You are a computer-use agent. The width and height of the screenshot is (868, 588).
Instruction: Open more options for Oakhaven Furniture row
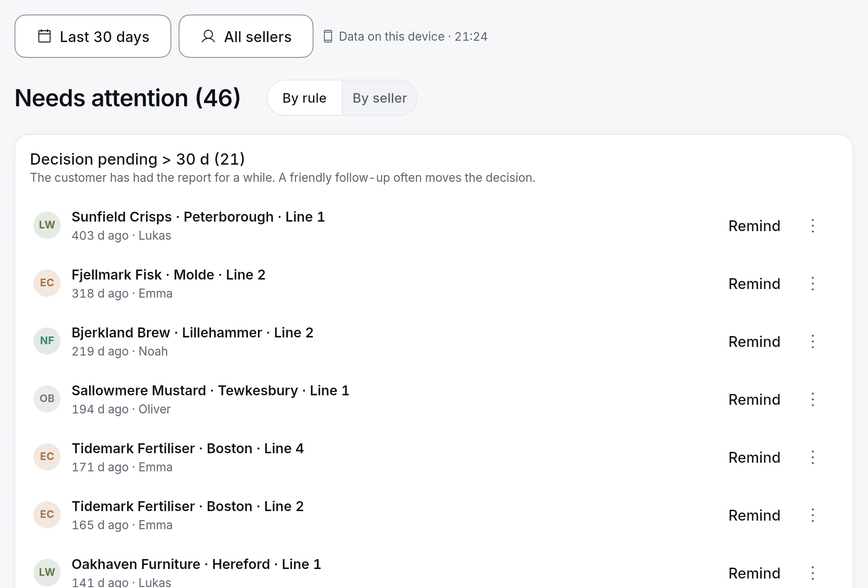pos(813,573)
